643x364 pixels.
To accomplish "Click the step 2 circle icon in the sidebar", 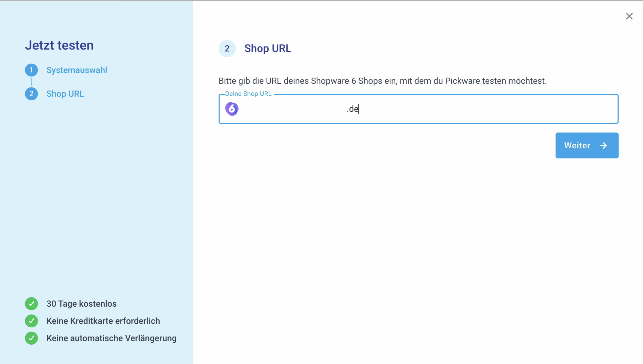I will [31, 94].
